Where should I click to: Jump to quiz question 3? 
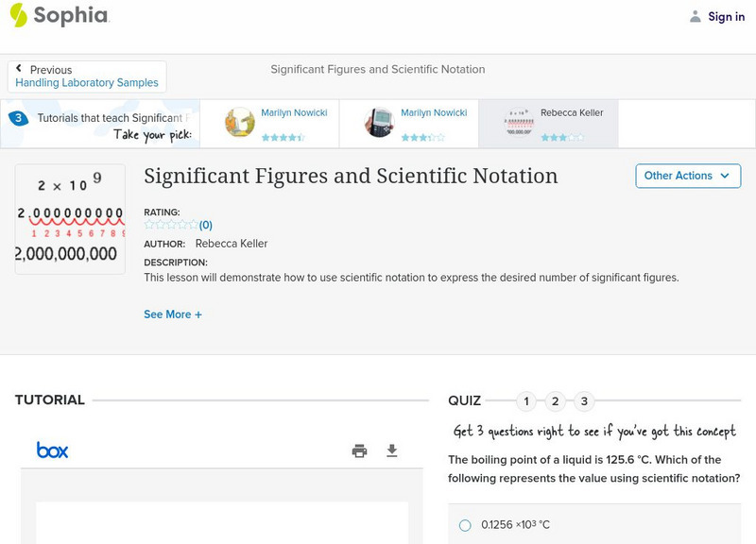pyautogui.click(x=584, y=401)
